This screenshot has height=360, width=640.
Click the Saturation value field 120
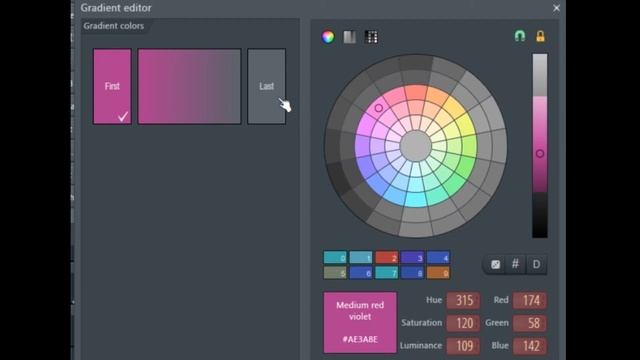point(463,323)
